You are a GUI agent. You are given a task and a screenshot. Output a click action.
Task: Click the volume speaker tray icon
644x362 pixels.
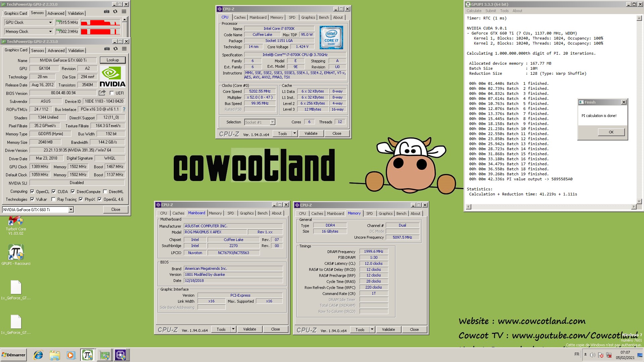click(x=593, y=355)
